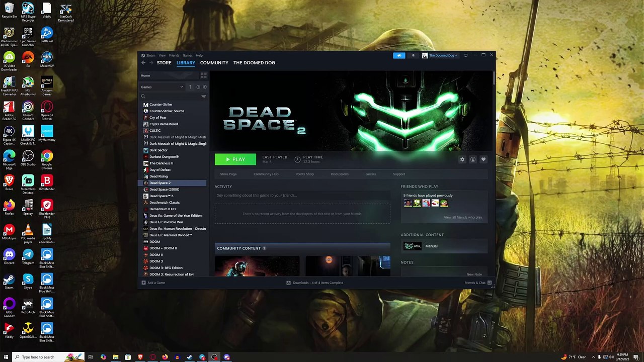Open Discord desktop icon
Screen dimensions: 644x362
(x=9, y=257)
